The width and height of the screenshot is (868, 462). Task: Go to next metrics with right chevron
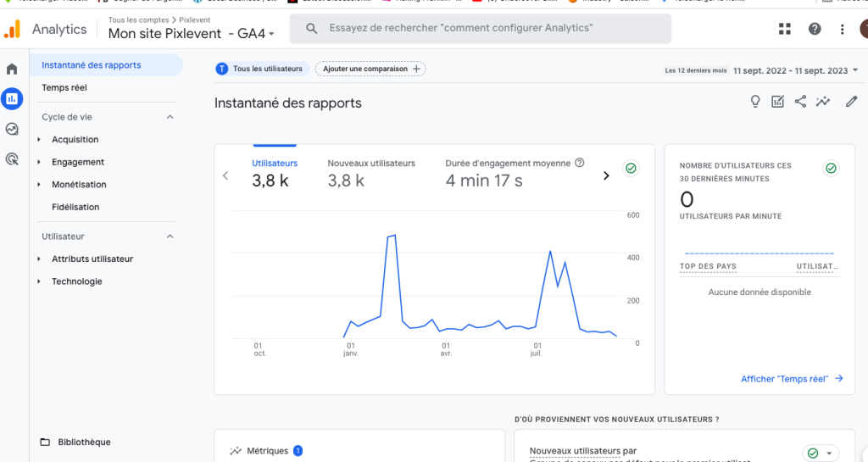606,176
